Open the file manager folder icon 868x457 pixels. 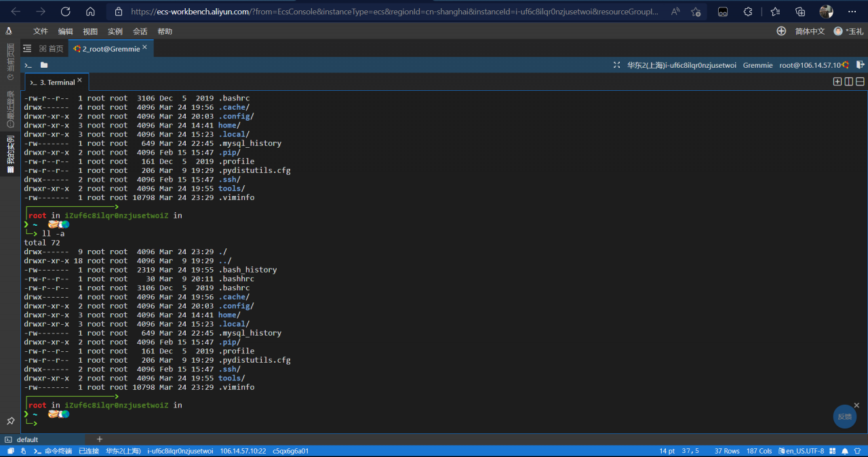click(x=44, y=65)
